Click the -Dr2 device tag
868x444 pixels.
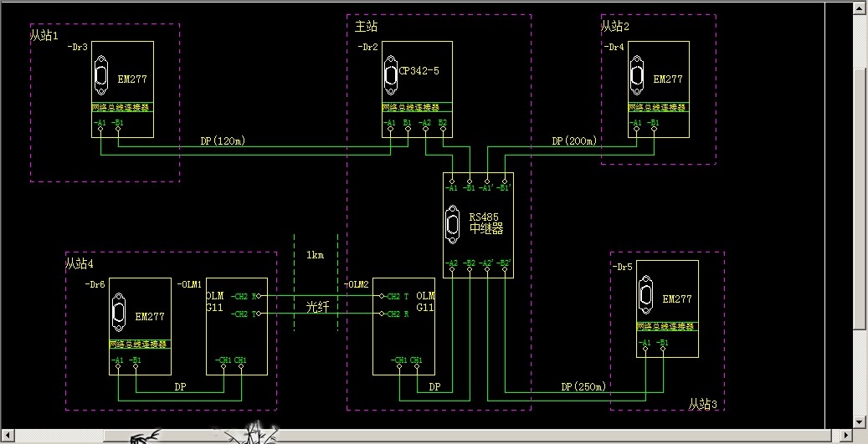point(367,48)
